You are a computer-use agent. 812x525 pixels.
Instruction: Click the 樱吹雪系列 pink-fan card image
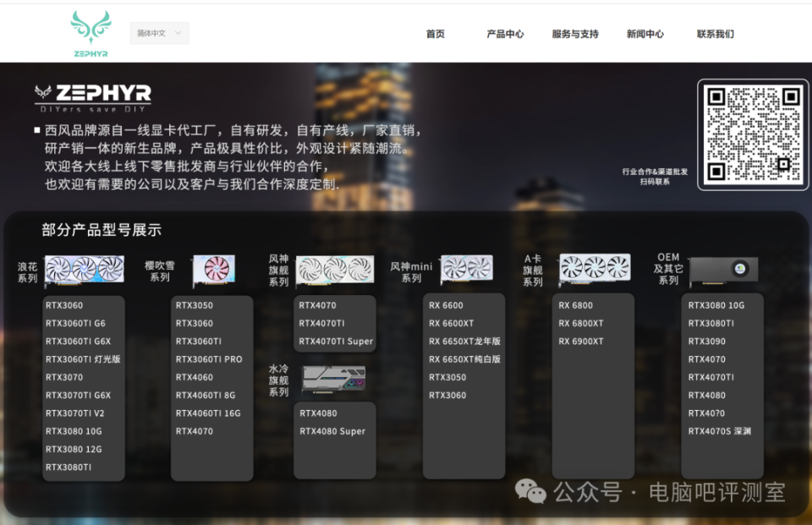point(214,269)
